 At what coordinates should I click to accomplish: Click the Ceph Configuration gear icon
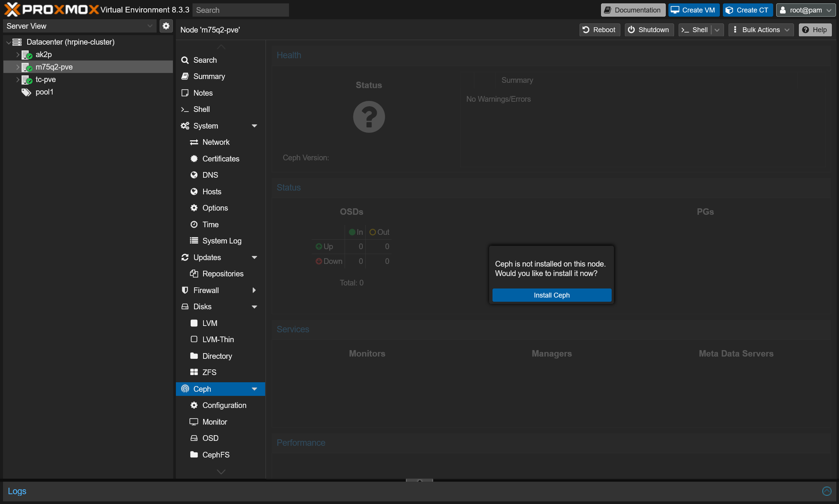194,405
